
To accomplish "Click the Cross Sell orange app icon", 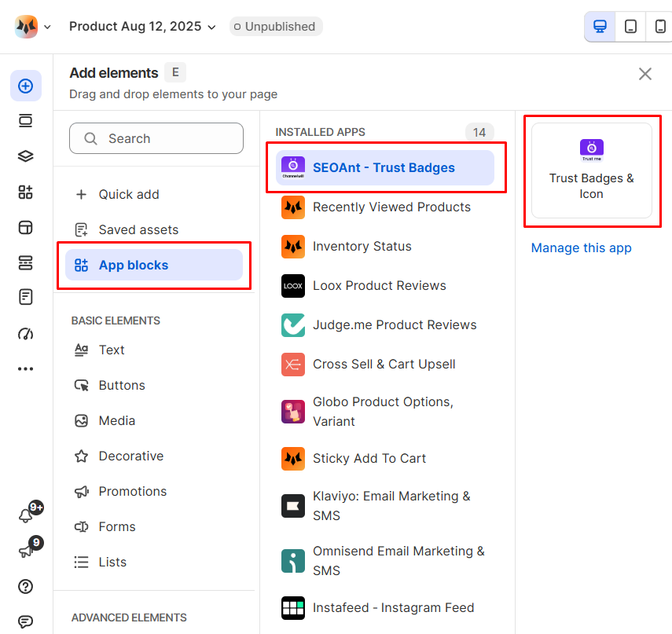I will [x=293, y=365].
